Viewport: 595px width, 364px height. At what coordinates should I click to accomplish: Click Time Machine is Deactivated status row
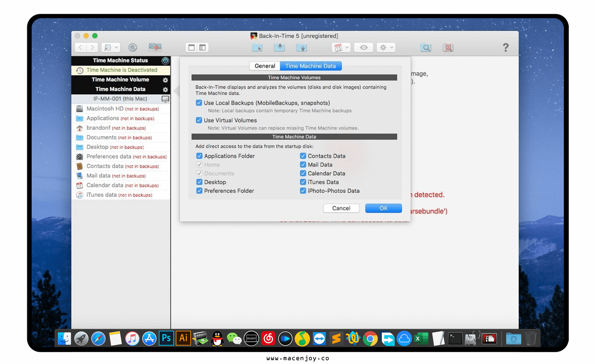[x=121, y=70]
